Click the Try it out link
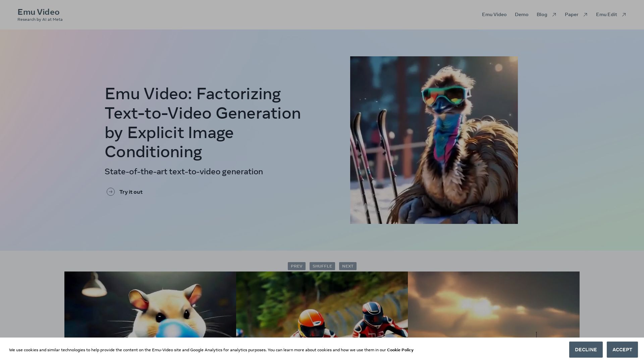This screenshot has height=362, width=644. [x=131, y=192]
